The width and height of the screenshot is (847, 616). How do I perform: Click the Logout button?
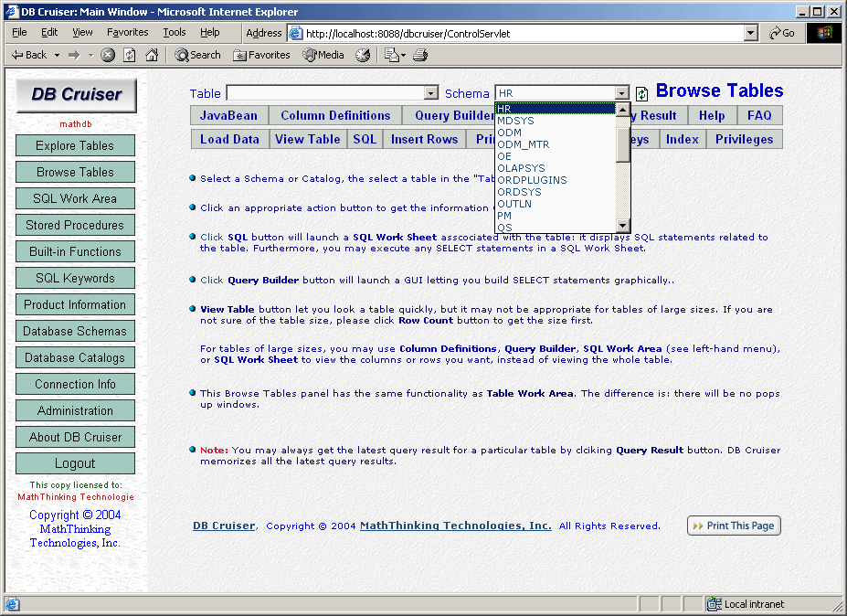point(75,463)
